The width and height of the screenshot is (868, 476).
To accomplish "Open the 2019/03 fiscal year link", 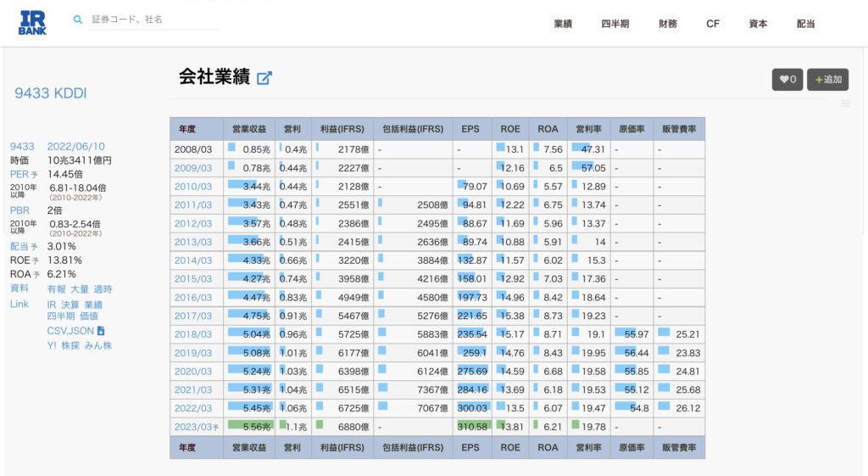I will click(x=193, y=353).
